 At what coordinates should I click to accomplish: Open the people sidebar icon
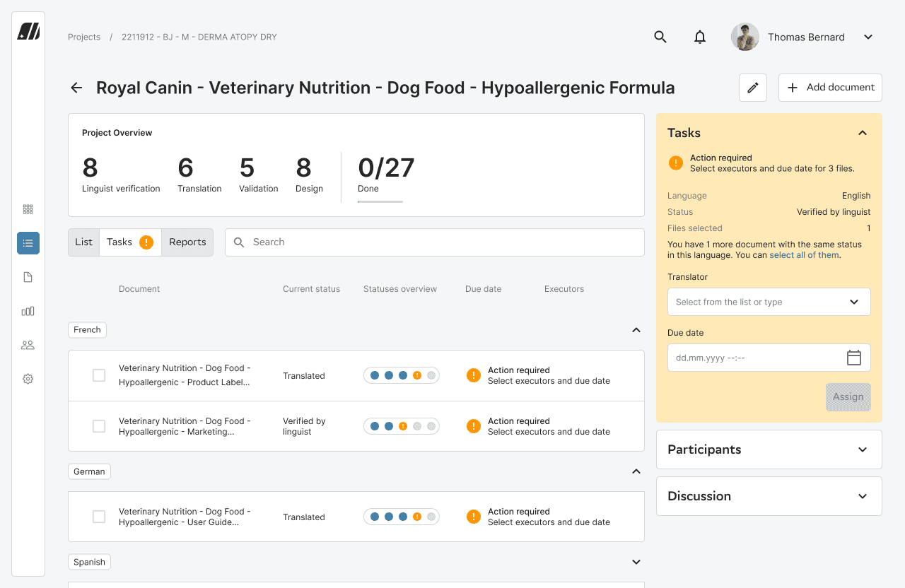point(28,345)
